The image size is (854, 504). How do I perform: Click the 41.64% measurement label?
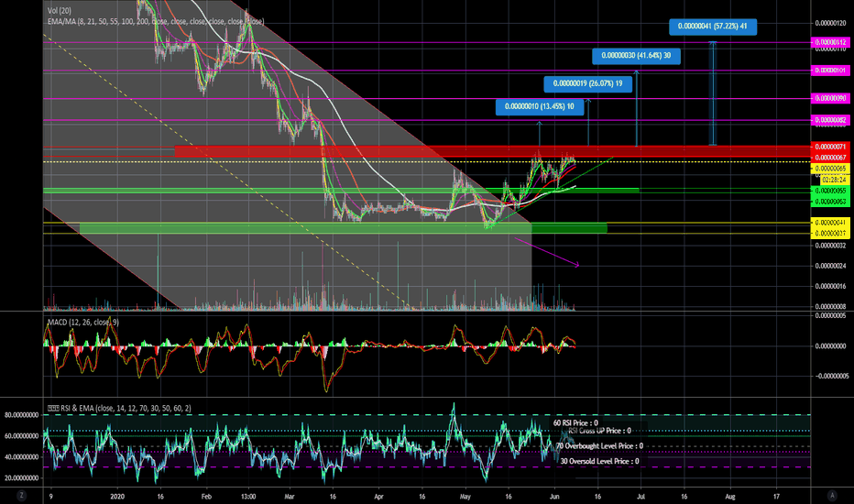(636, 56)
